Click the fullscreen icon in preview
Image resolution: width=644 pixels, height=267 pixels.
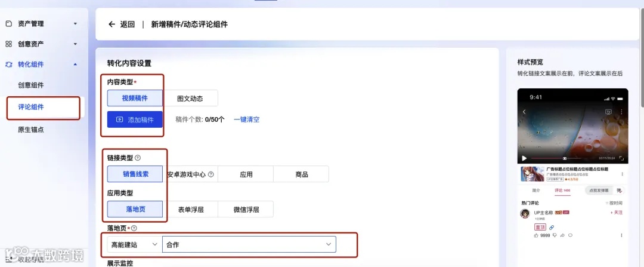[x=621, y=158]
